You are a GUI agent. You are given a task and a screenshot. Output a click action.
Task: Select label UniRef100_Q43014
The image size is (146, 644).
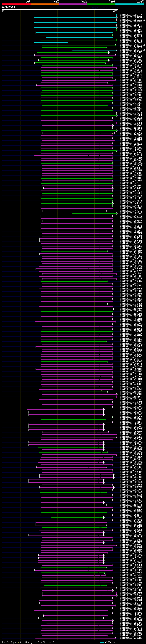pyautogui.click(x=131, y=156)
